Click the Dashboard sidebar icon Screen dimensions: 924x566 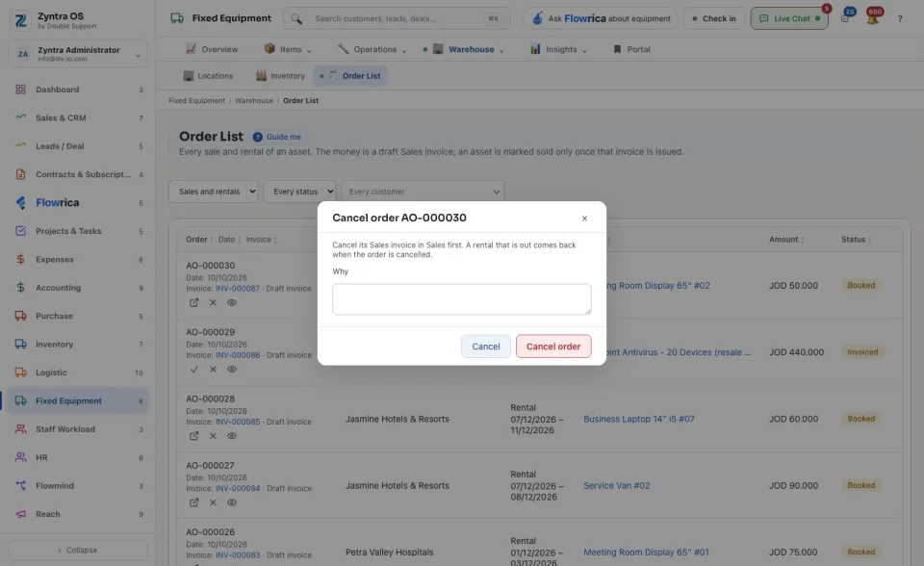pos(20,90)
